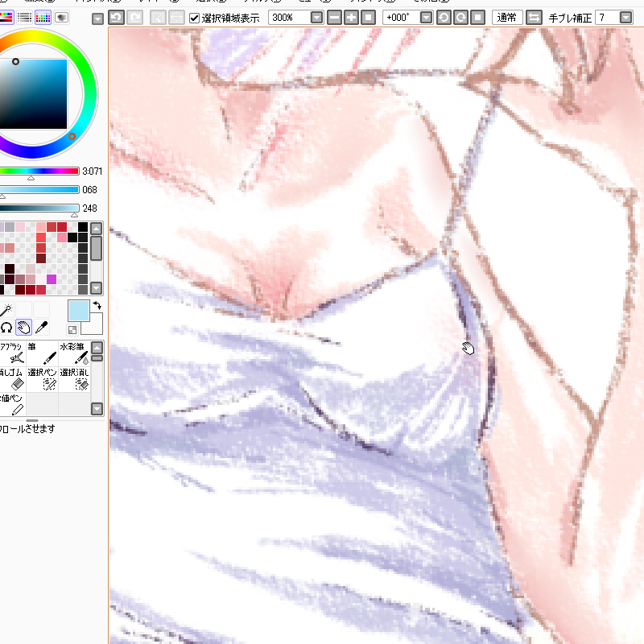Select the salmon pink swatch in the top row
This screenshot has width=644, height=644.
pyautogui.click(x=41, y=227)
